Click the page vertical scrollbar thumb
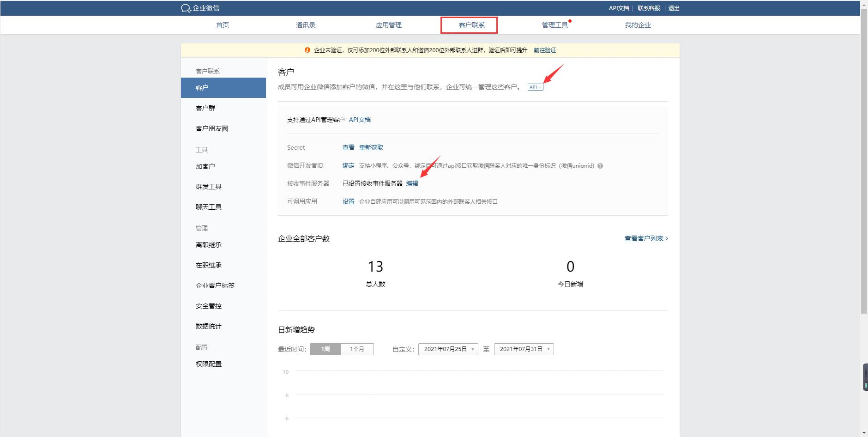868x437 pixels. coord(864,161)
